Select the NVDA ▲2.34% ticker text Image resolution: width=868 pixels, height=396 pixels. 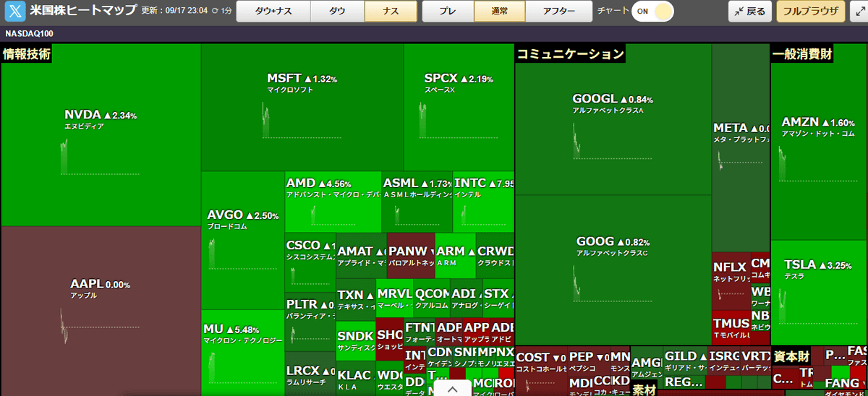coord(101,115)
